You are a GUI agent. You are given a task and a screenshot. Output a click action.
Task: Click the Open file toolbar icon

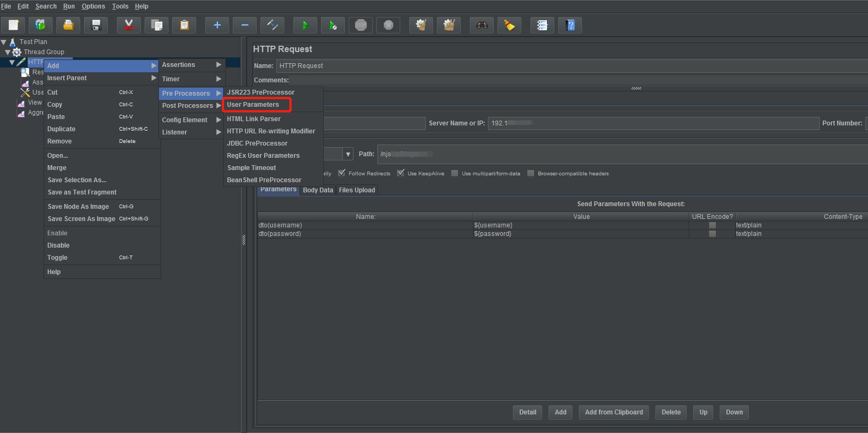click(x=68, y=25)
